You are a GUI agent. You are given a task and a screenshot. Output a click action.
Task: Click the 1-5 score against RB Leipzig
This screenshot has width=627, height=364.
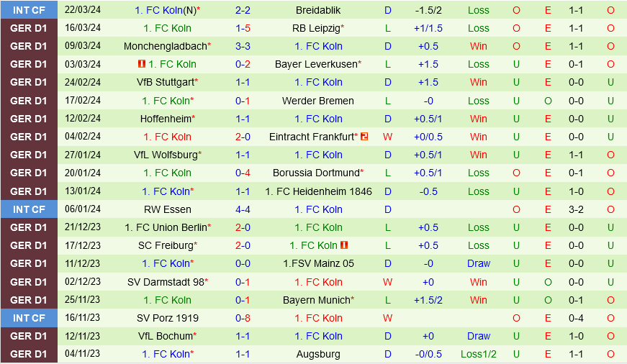pos(243,28)
